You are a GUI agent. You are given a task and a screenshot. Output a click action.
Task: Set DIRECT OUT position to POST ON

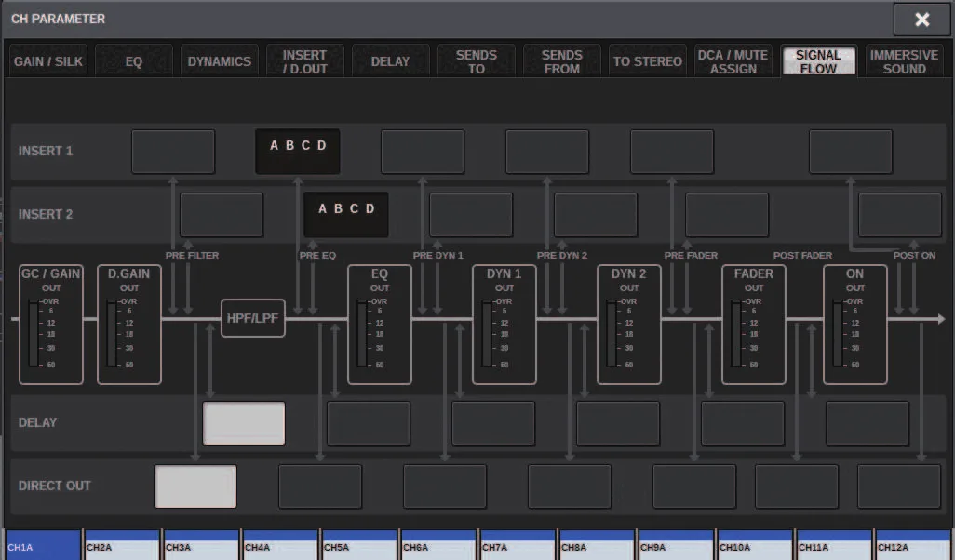tap(899, 487)
